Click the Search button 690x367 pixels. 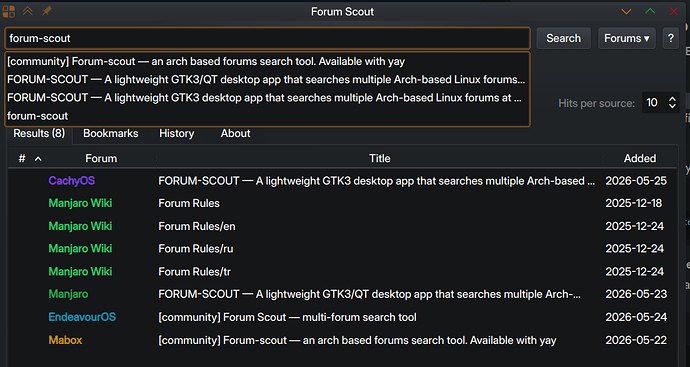click(x=563, y=38)
